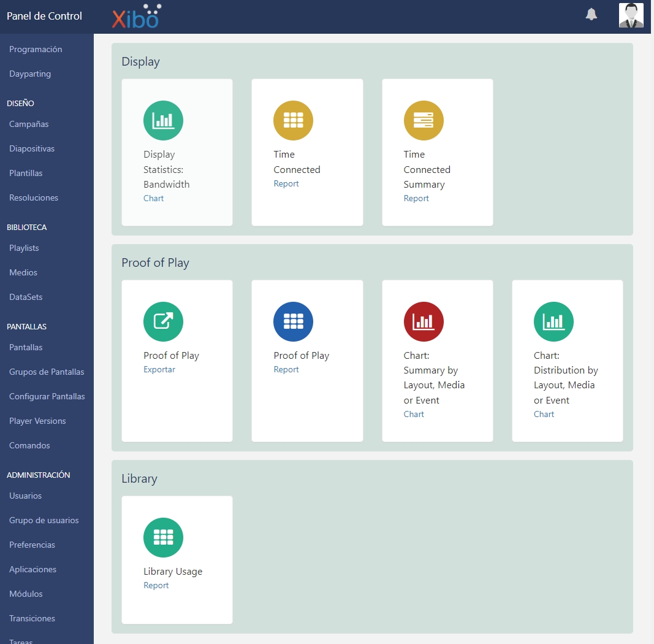This screenshot has width=654, height=644.
Task: Open Dayparting in the sidebar
Action: click(30, 74)
